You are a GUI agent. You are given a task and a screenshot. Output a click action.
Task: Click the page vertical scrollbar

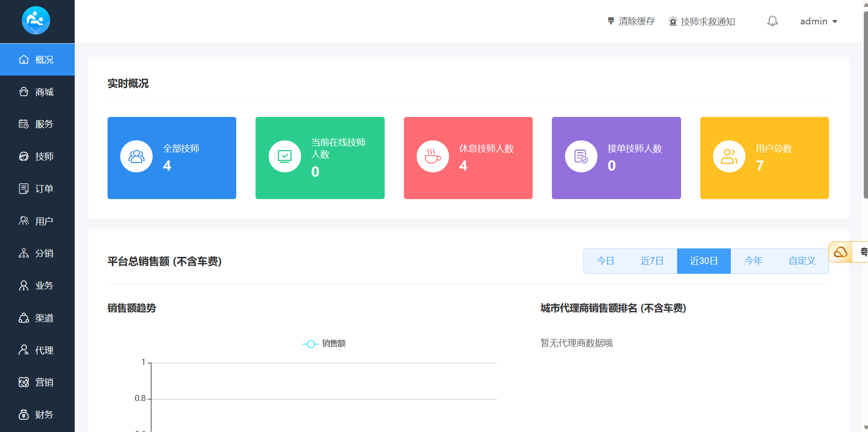865,103
